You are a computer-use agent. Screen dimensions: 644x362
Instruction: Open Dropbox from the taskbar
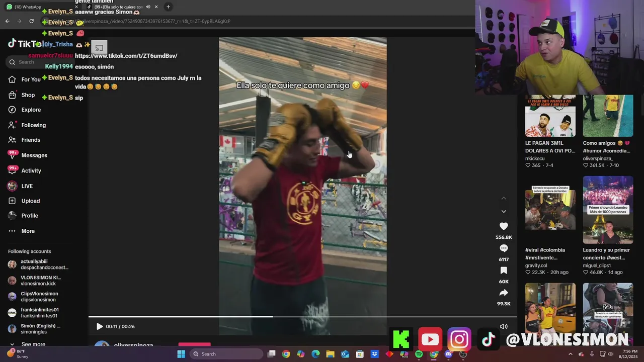pyautogui.click(x=374, y=354)
